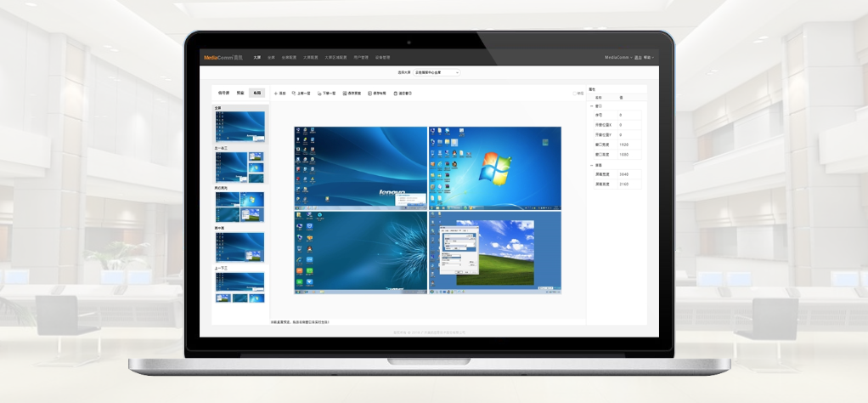Open the video wall selection dropdown
Viewport: 868px width, 403px height.
[437, 72]
